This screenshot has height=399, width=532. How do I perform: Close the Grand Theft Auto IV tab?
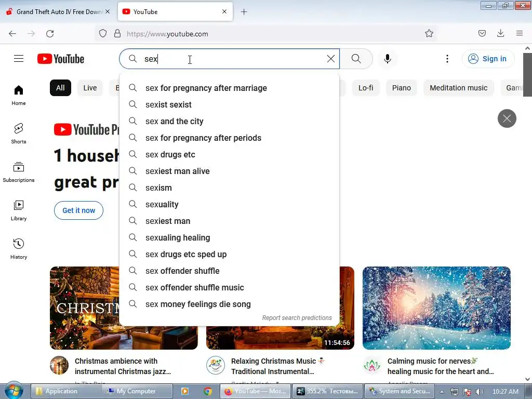click(108, 11)
